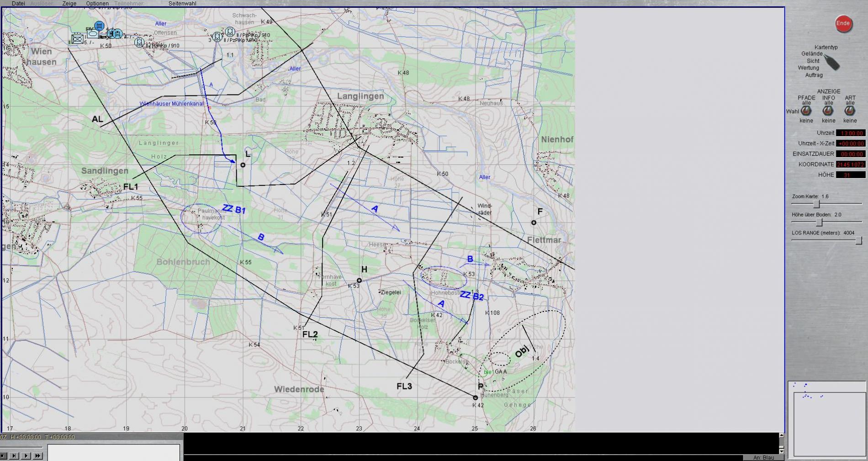Viewport: 868px width, 461px height.
Task: Select the armored unit symbol labeled 5./-
Action: [78, 39]
